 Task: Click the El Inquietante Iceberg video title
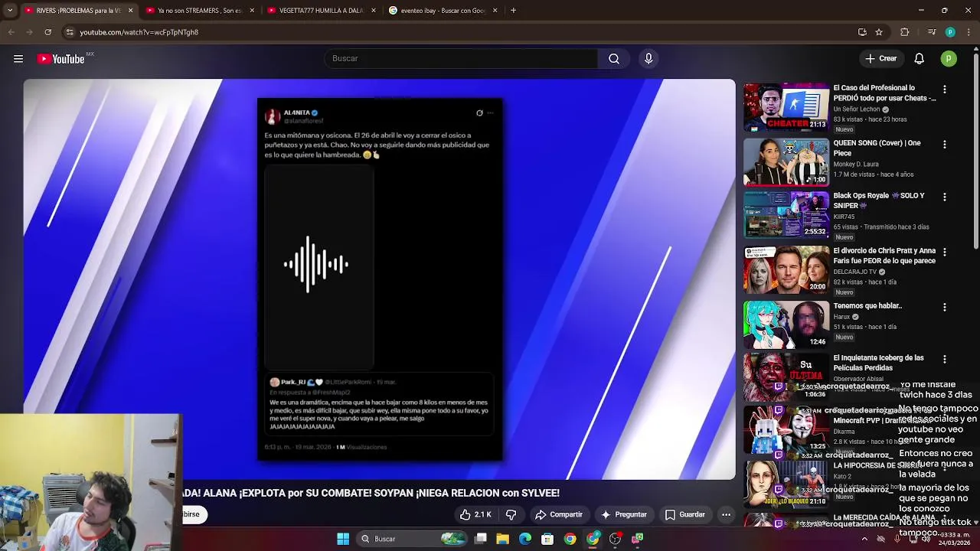pos(878,363)
